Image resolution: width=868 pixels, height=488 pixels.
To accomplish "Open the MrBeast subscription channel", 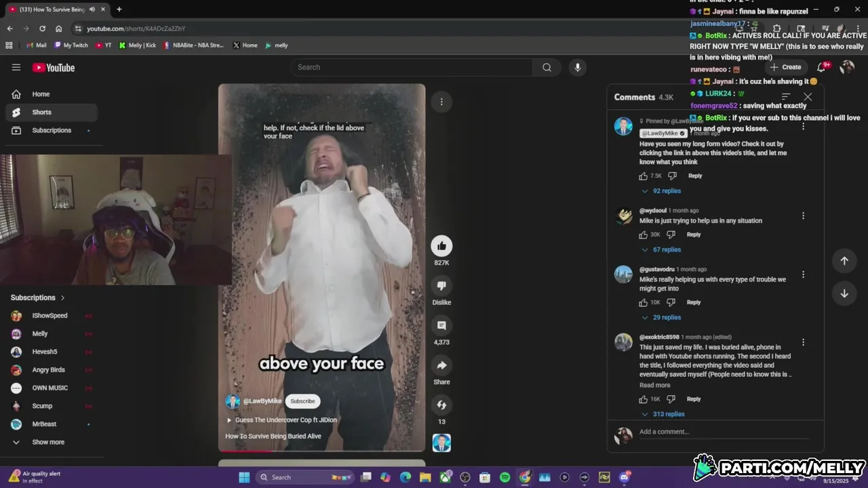I will point(52,424).
